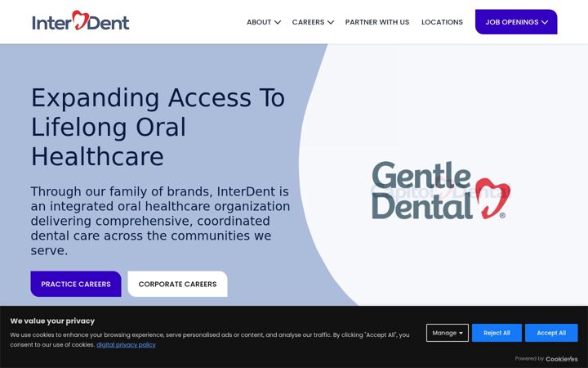Click the 'We value your privacy' heading
This screenshot has width=588, height=368.
coord(52,321)
